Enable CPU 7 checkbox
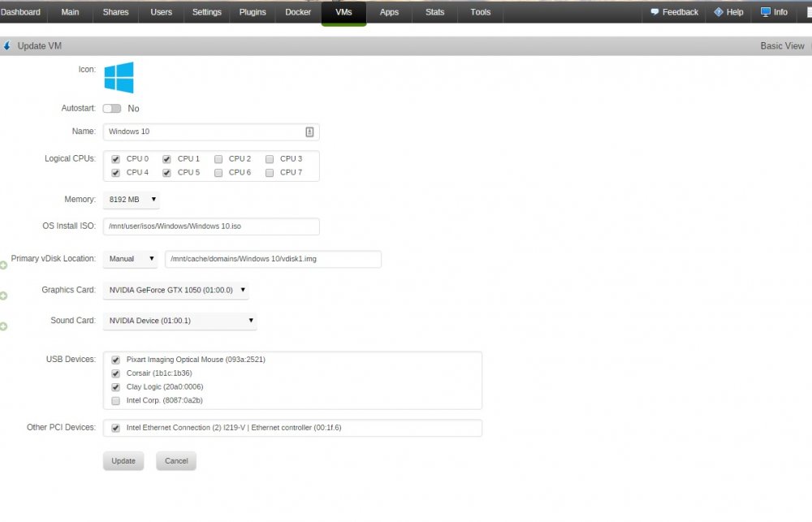The width and height of the screenshot is (812, 522). (270, 172)
